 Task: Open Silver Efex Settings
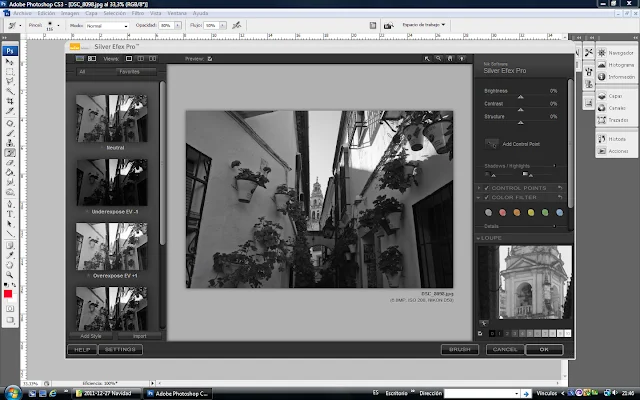click(x=120, y=349)
